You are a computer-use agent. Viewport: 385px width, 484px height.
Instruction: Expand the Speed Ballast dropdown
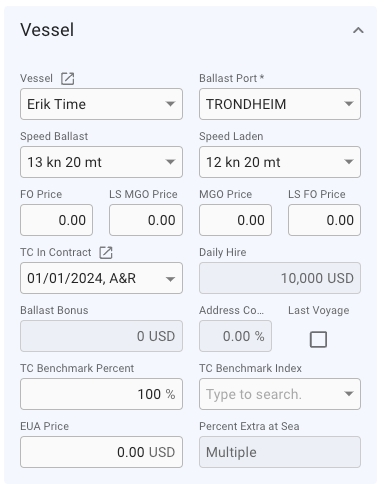[x=101, y=162]
